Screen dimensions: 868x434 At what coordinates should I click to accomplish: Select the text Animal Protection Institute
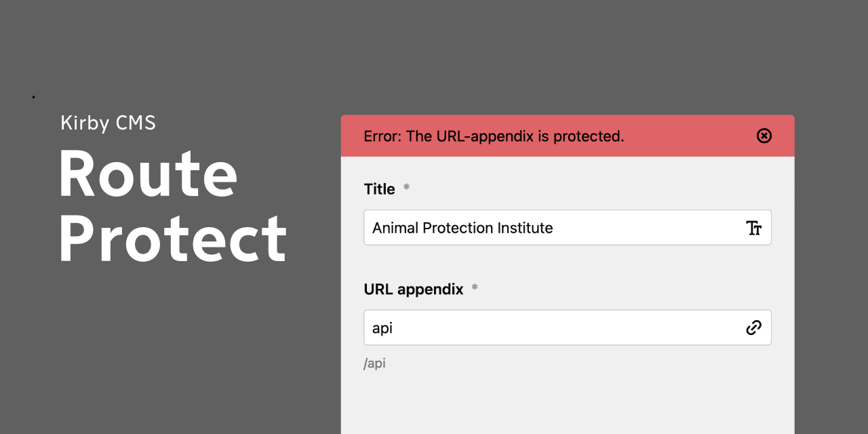[x=463, y=228]
